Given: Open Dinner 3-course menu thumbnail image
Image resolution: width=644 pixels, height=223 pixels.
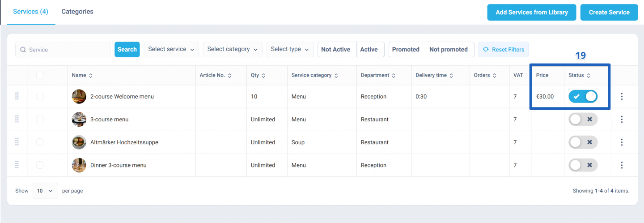Looking at the screenshot, I should [x=79, y=165].
